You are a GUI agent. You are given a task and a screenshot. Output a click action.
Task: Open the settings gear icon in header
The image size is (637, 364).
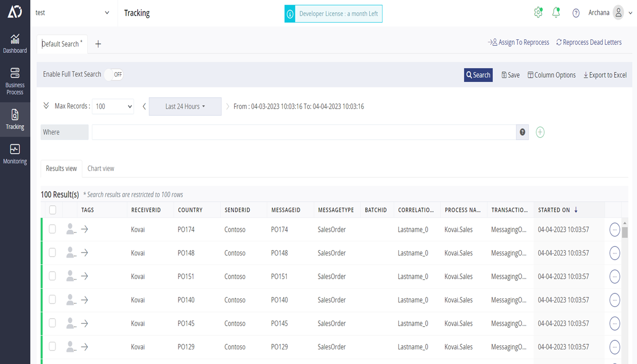pyautogui.click(x=538, y=13)
